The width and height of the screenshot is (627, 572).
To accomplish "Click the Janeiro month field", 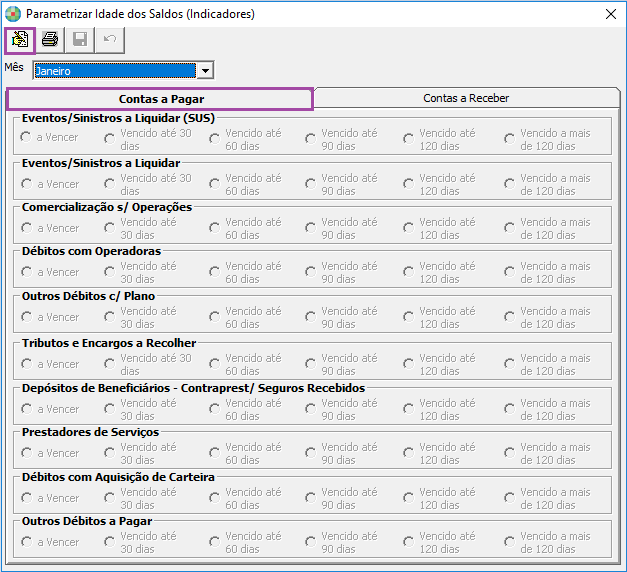I will 114,71.
